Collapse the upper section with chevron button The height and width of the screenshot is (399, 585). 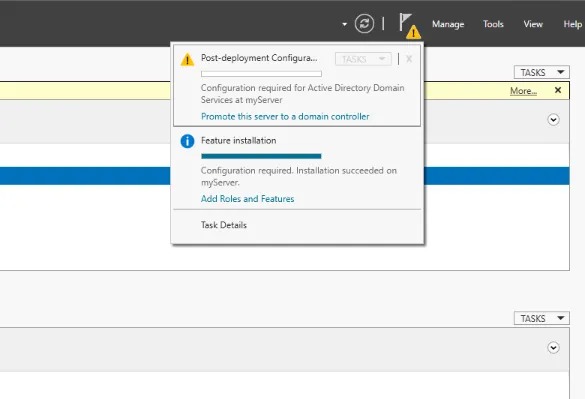553,120
